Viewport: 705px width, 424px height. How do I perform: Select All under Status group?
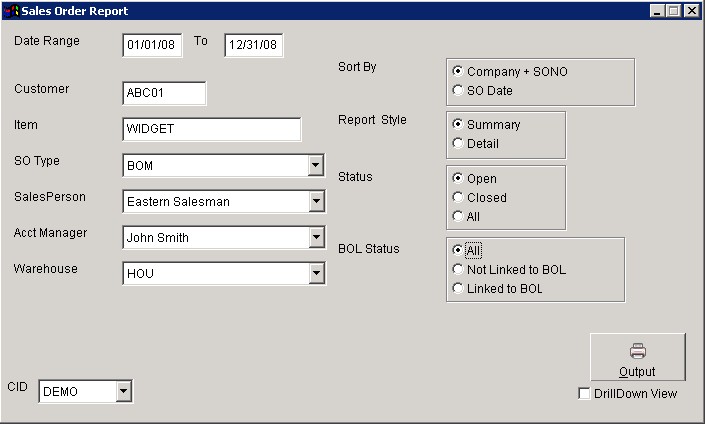pos(458,216)
